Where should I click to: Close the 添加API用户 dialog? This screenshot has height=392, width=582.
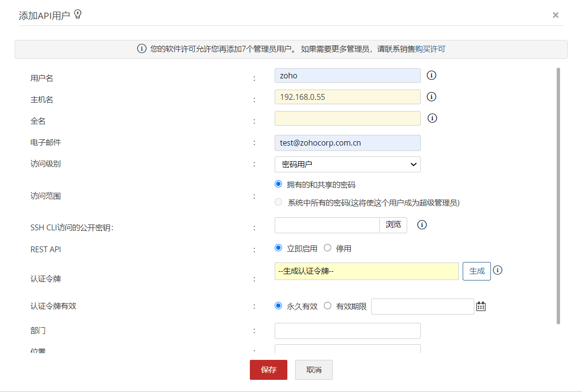click(555, 15)
